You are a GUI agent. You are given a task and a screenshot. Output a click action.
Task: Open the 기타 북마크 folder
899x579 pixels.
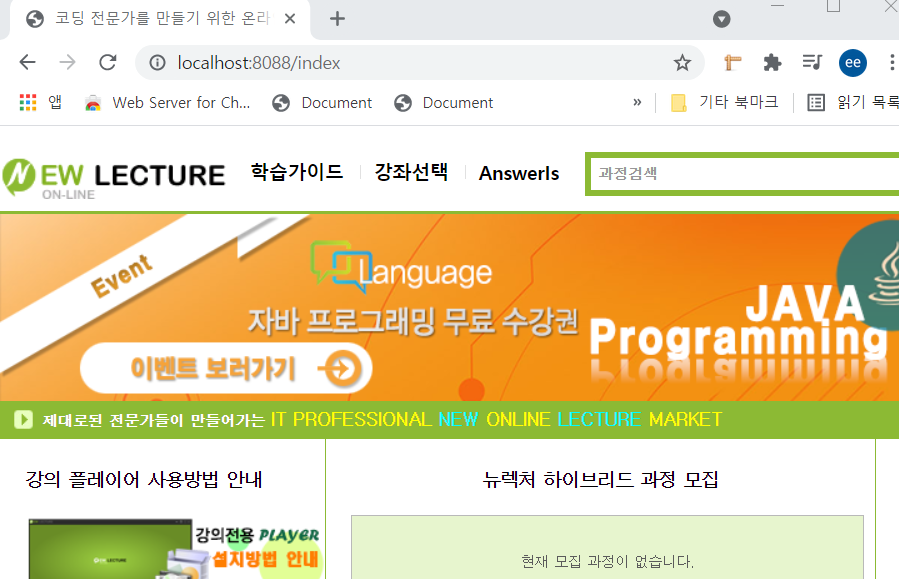pos(725,103)
